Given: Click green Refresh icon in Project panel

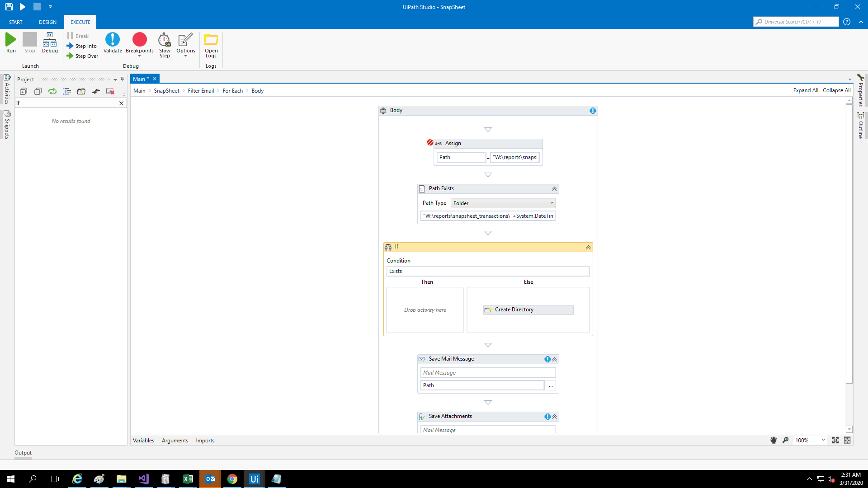Looking at the screenshot, I should (52, 91).
